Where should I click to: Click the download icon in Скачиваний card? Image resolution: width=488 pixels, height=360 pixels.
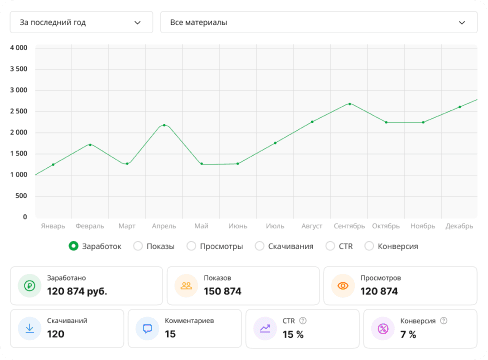point(30,328)
